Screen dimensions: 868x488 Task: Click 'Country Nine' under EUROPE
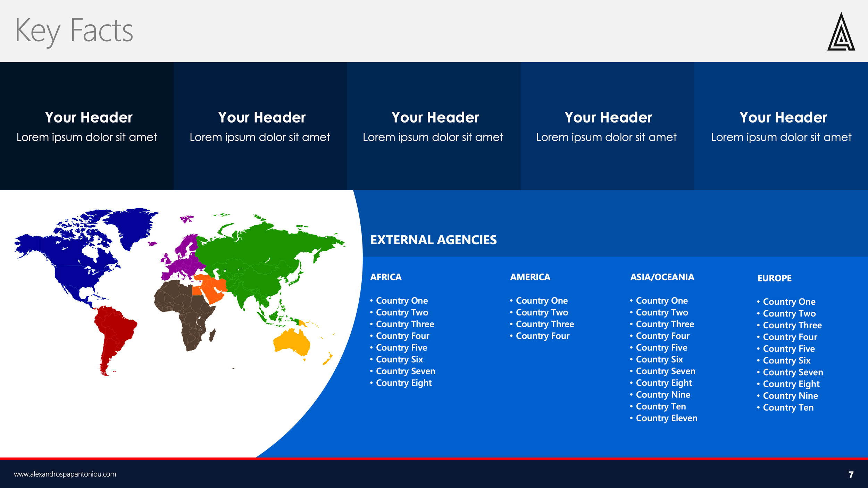coord(791,396)
